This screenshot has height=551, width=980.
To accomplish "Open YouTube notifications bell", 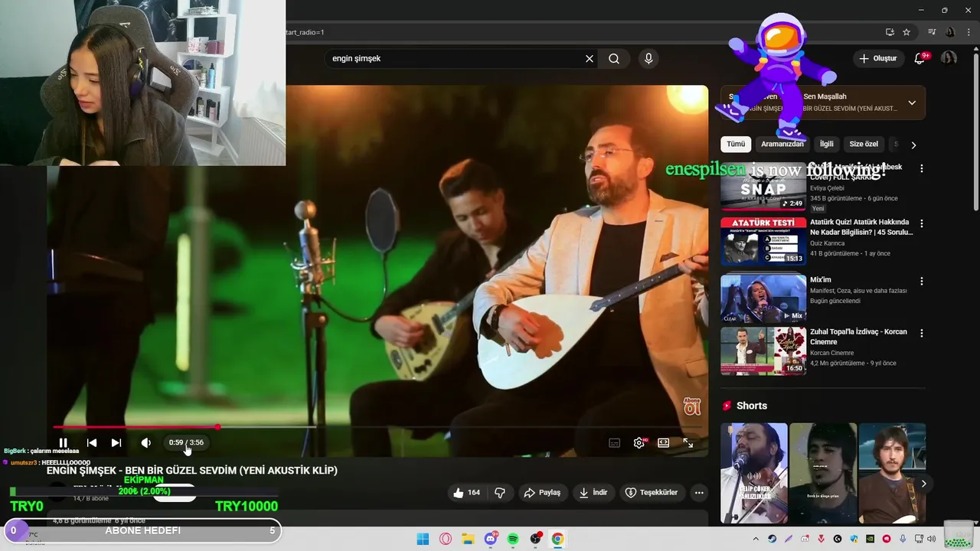I will (x=920, y=58).
